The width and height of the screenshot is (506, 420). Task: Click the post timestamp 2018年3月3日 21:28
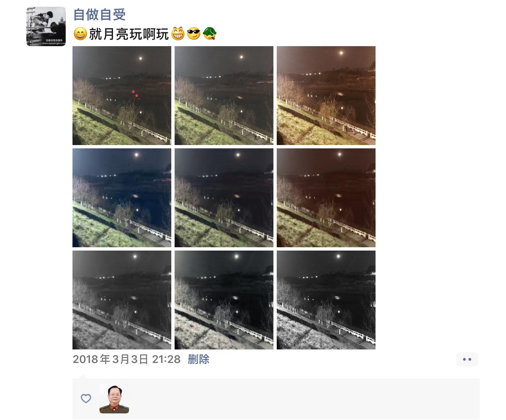(127, 359)
